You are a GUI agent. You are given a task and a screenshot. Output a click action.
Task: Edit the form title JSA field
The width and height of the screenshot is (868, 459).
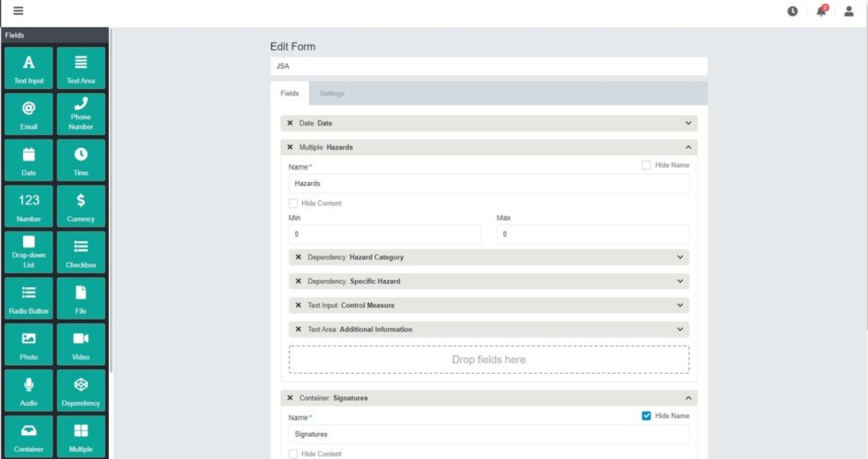[x=488, y=65]
